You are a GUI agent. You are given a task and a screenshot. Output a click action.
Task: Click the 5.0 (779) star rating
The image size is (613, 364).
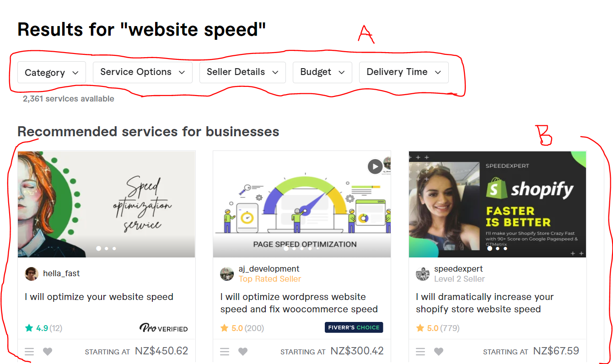click(438, 328)
